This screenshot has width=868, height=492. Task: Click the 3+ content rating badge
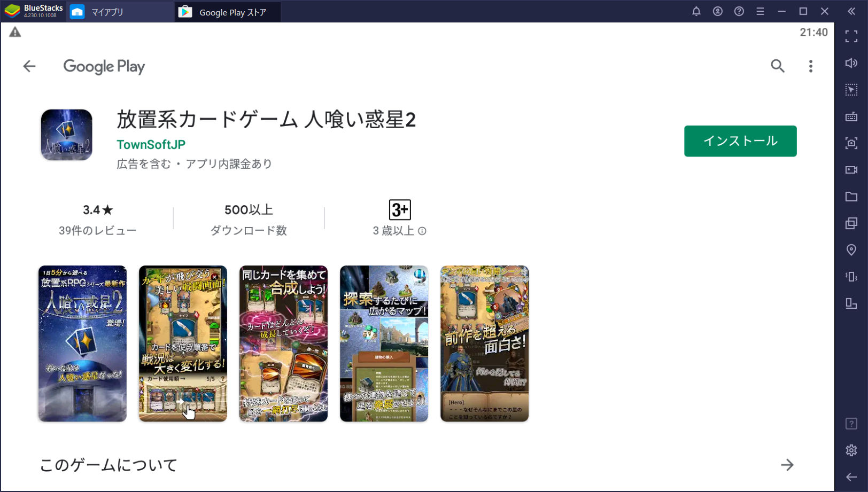[x=400, y=209]
